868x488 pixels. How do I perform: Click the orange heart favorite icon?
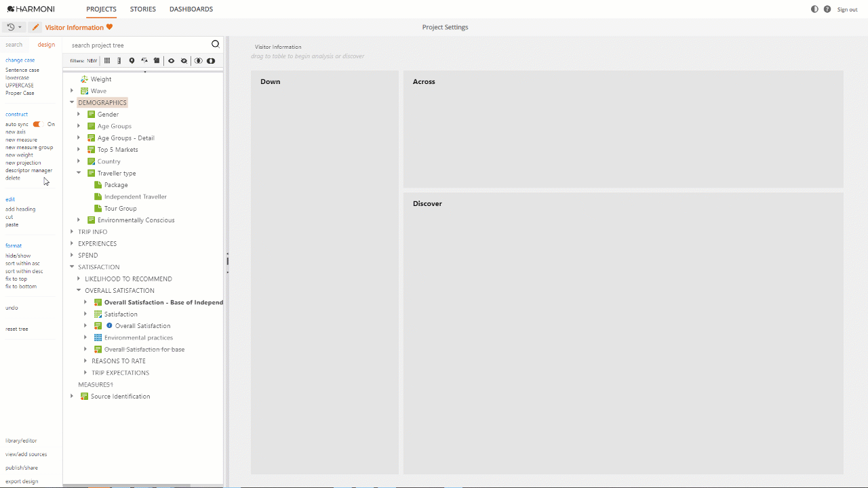(109, 27)
